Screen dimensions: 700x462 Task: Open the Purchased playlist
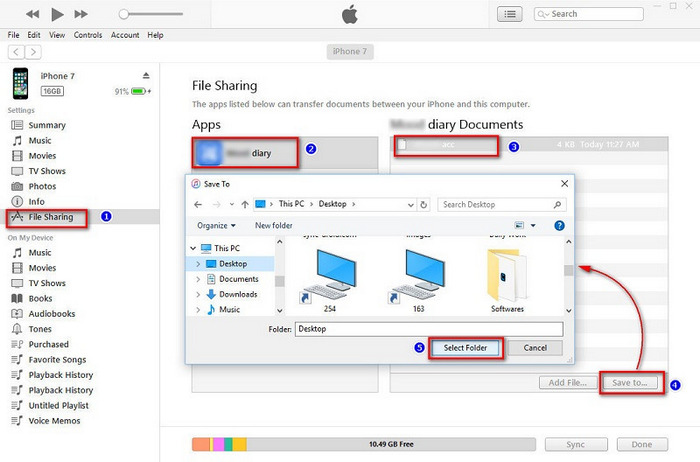point(48,344)
